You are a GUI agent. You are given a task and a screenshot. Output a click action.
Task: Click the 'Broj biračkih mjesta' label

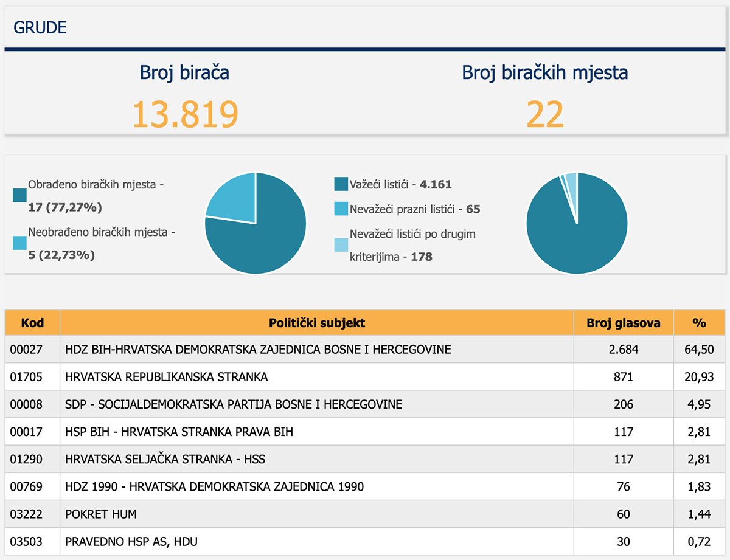[545, 72]
